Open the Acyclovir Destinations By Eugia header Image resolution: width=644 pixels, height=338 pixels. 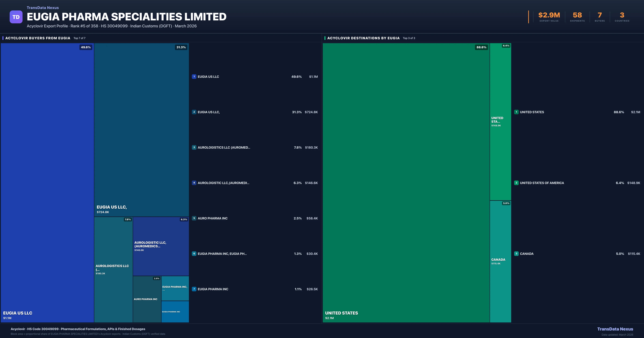(363, 38)
